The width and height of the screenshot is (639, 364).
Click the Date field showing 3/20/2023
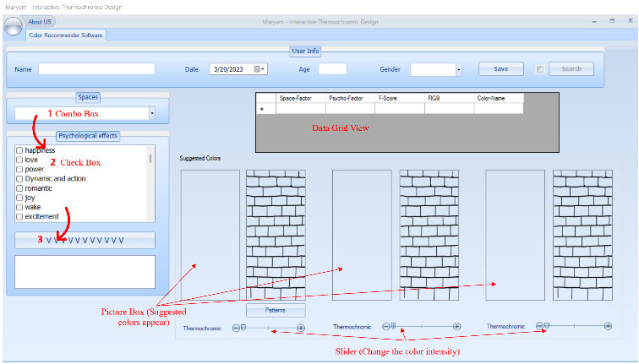238,69
